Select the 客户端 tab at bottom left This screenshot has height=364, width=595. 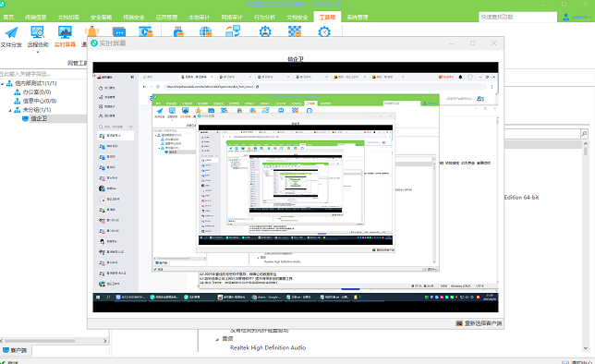pos(15,350)
